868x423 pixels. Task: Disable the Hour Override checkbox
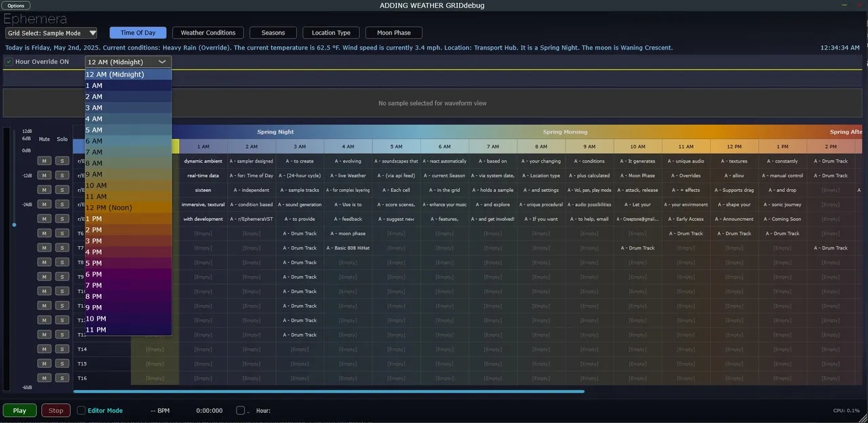click(x=9, y=62)
